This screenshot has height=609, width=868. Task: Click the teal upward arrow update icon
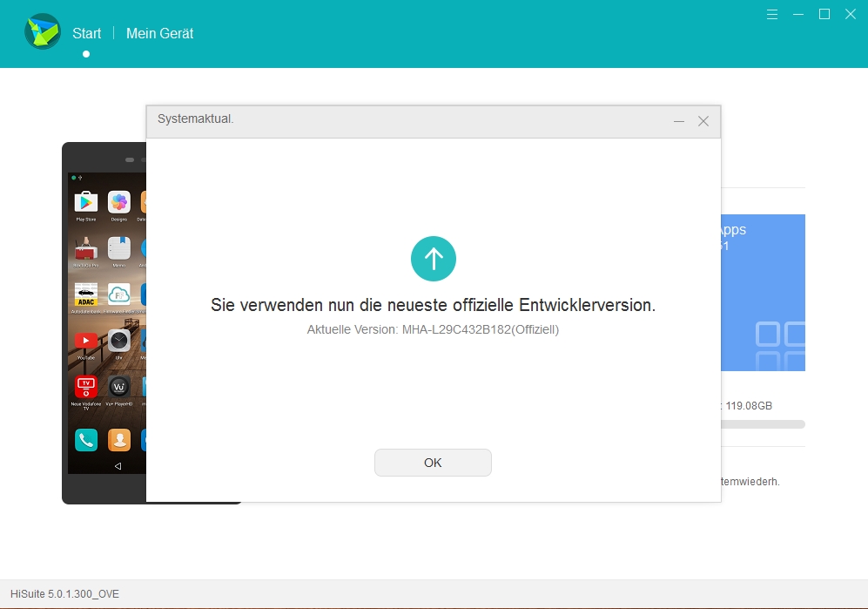click(433, 259)
